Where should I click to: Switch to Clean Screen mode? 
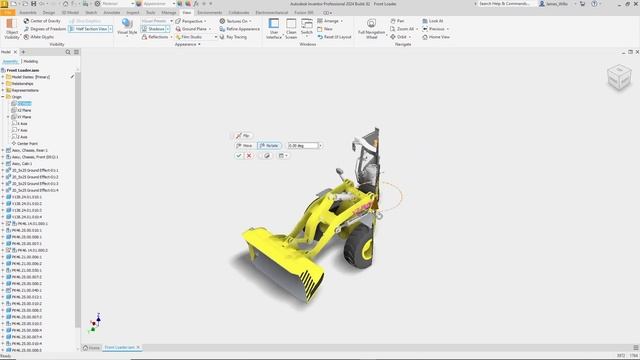pyautogui.click(x=291, y=29)
